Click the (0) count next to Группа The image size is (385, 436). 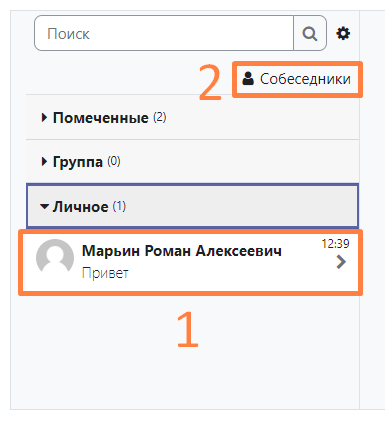pos(114,161)
